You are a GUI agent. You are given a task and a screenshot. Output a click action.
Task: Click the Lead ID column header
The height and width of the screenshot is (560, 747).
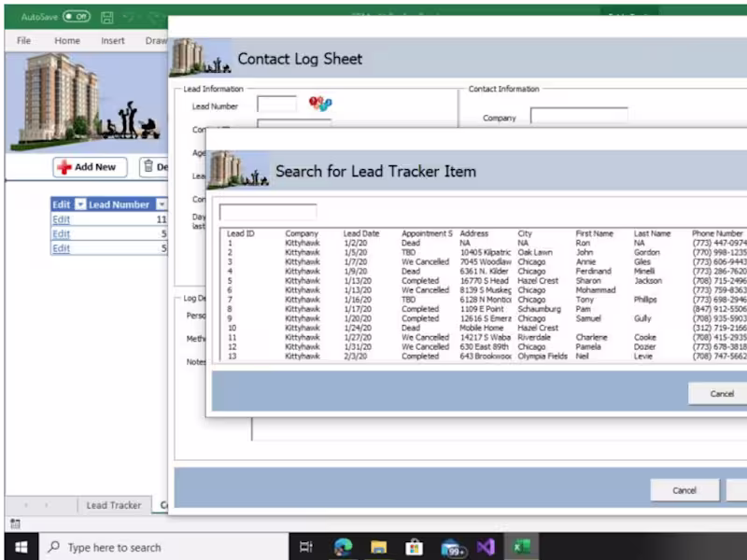(241, 233)
